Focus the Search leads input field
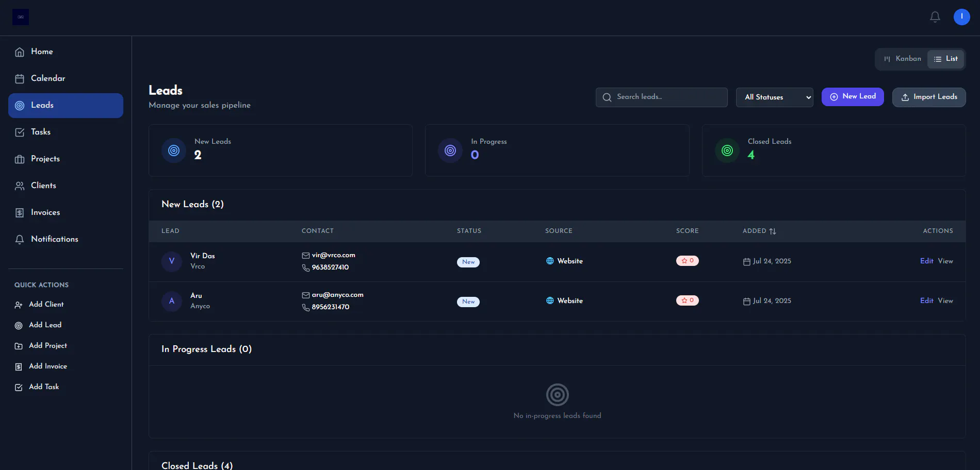This screenshot has height=470, width=980. pyautogui.click(x=662, y=97)
